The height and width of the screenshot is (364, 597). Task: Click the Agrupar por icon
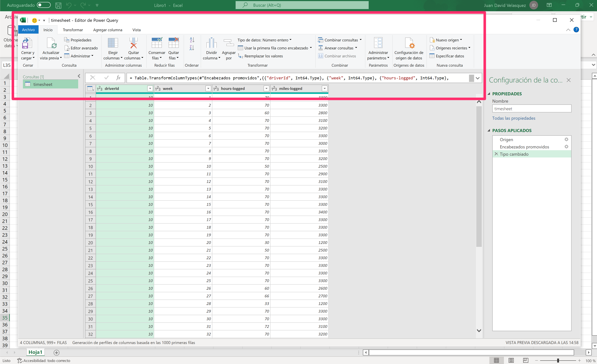(x=229, y=43)
